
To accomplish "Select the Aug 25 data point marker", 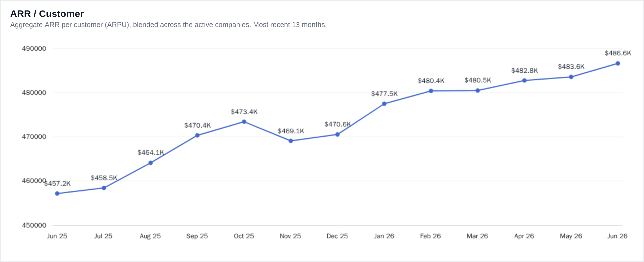I will 151,163.
